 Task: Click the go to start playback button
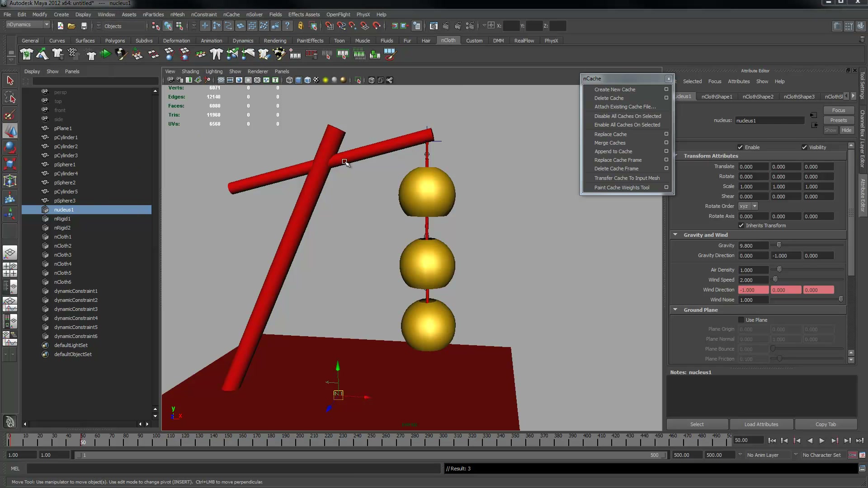[772, 441]
